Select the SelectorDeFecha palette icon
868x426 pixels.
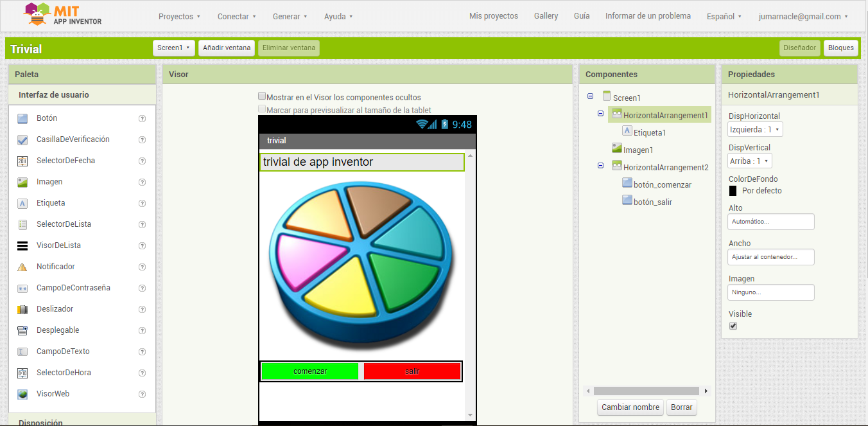point(22,161)
